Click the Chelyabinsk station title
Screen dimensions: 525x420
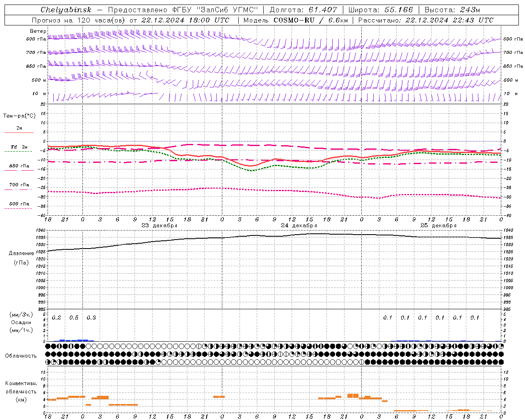[66, 10]
